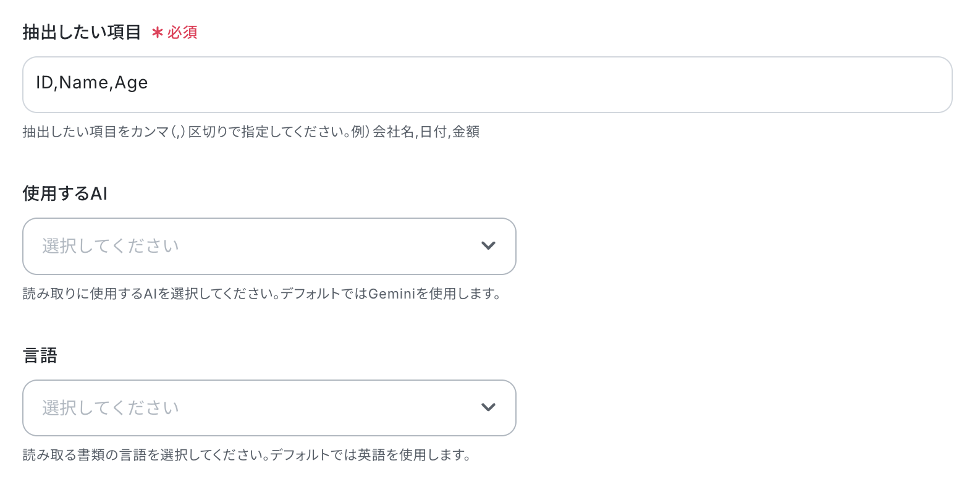Click the red asterisk beside 必須
The height and width of the screenshot is (492, 980).
tap(157, 32)
